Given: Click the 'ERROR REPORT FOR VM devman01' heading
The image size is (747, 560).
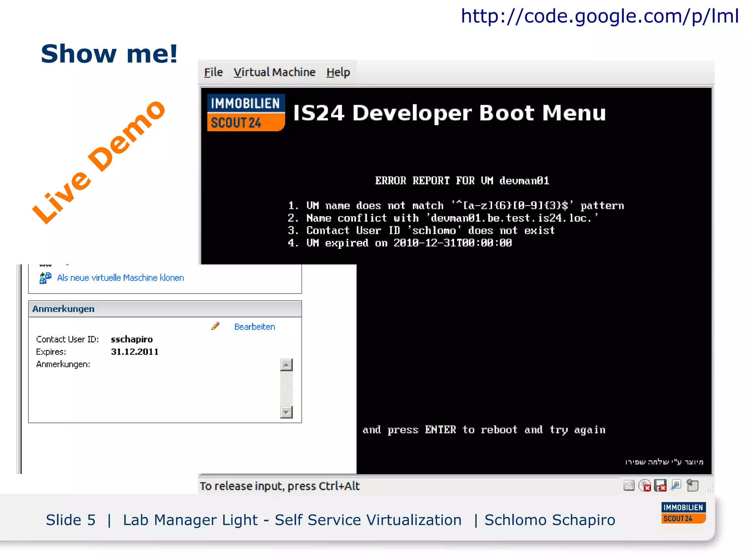Looking at the screenshot, I should [462, 181].
